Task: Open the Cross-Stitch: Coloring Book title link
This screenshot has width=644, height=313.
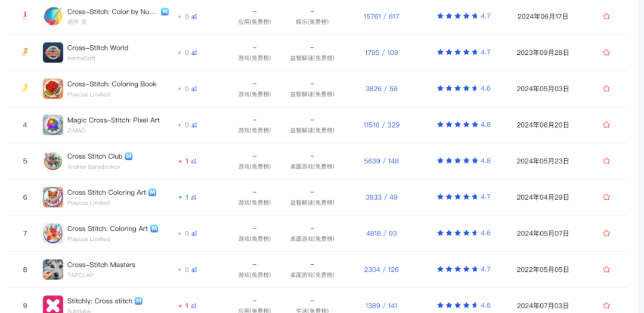Action: (x=112, y=84)
